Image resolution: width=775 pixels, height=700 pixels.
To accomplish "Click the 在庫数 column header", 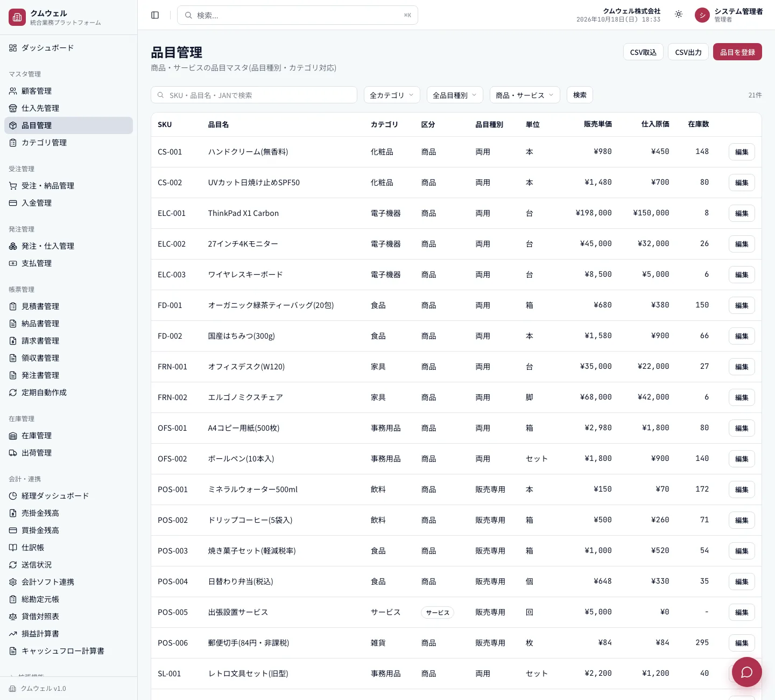I will point(698,124).
